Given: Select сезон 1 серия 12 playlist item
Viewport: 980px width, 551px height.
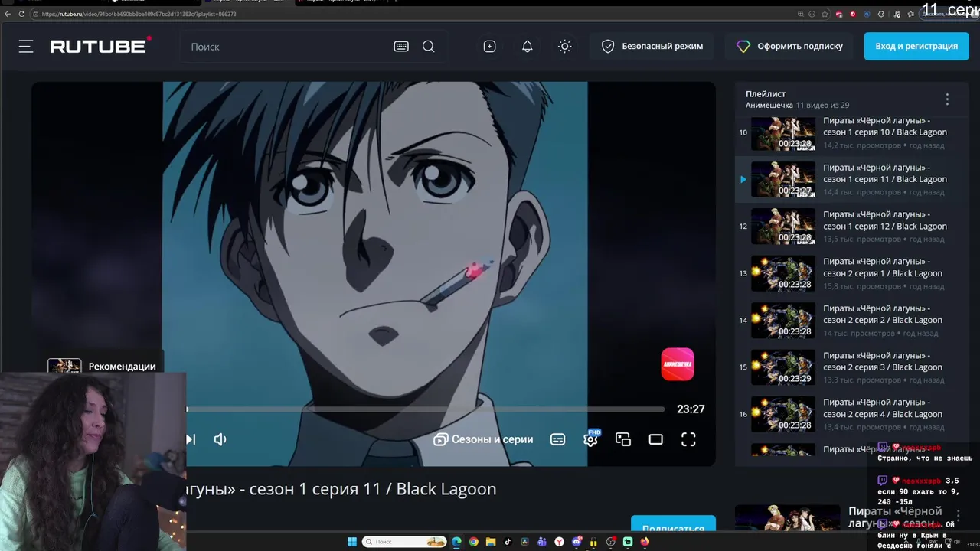Looking at the screenshot, I should (851, 227).
